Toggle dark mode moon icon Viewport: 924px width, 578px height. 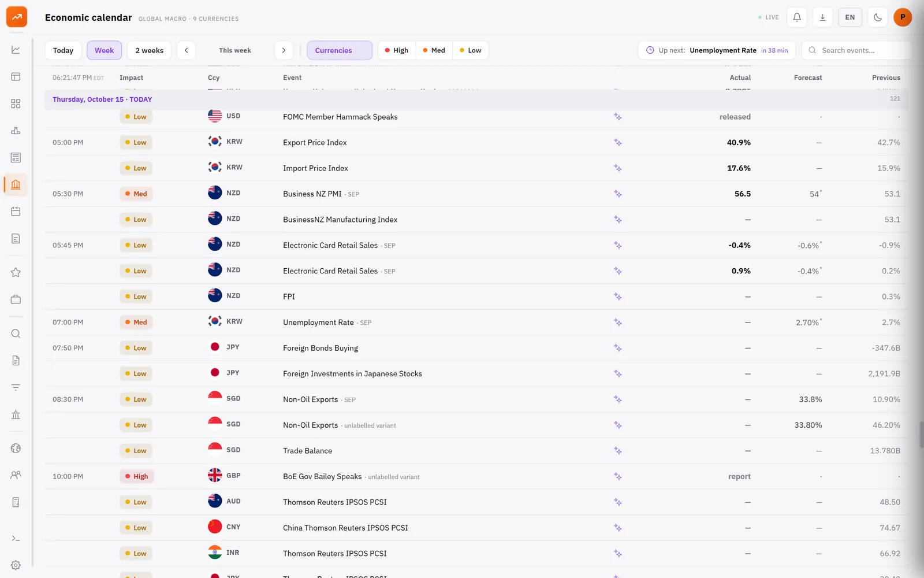[x=878, y=17]
